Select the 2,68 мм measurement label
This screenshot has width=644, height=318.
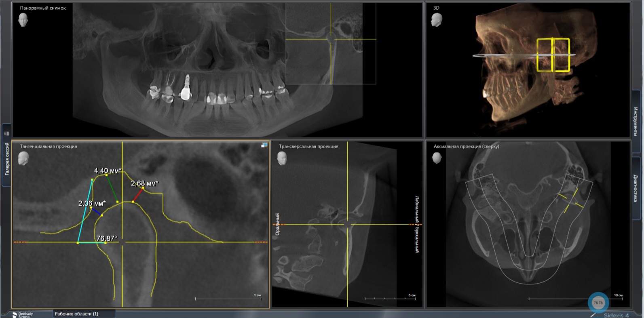click(x=144, y=183)
